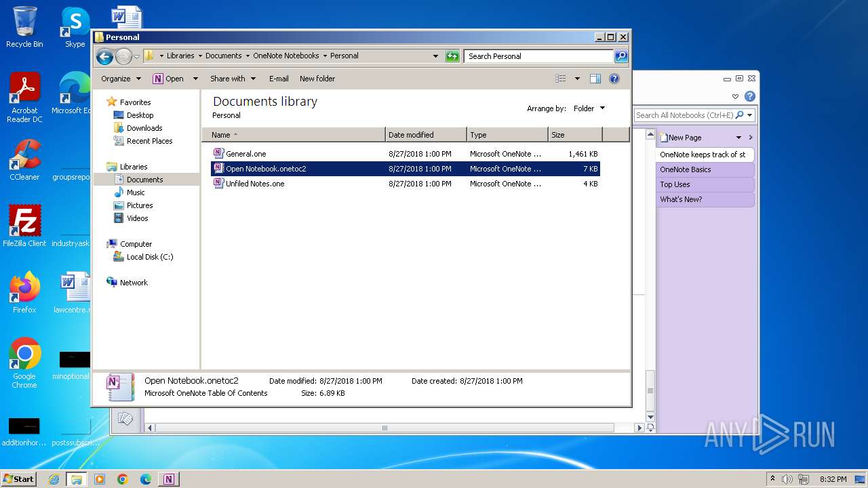The width and height of the screenshot is (868, 488).
Task: Click the Unfiled Notes.one file icon
Action: click(218, 184)
